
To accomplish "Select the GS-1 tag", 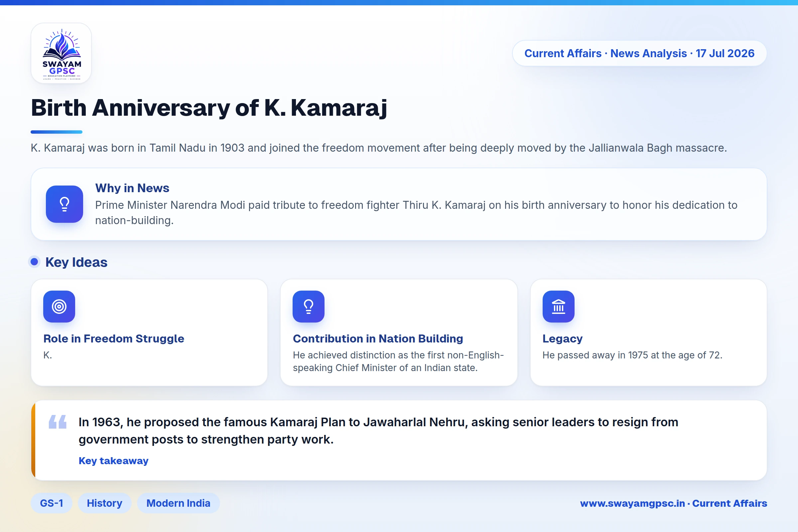I will tap(52, 503).
